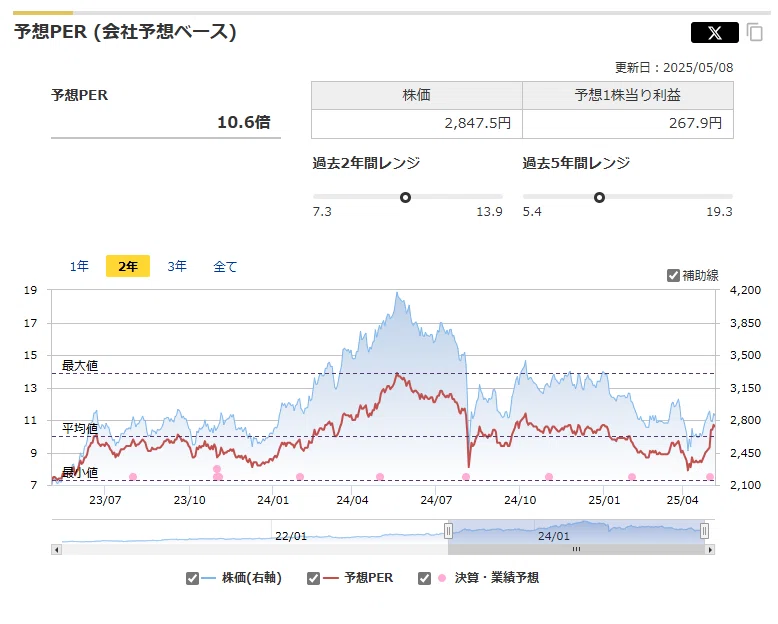The height and width of the screenshot is (624, 778).
Task: Click upper pink earnings marker near 23/10
Action: 217,469
